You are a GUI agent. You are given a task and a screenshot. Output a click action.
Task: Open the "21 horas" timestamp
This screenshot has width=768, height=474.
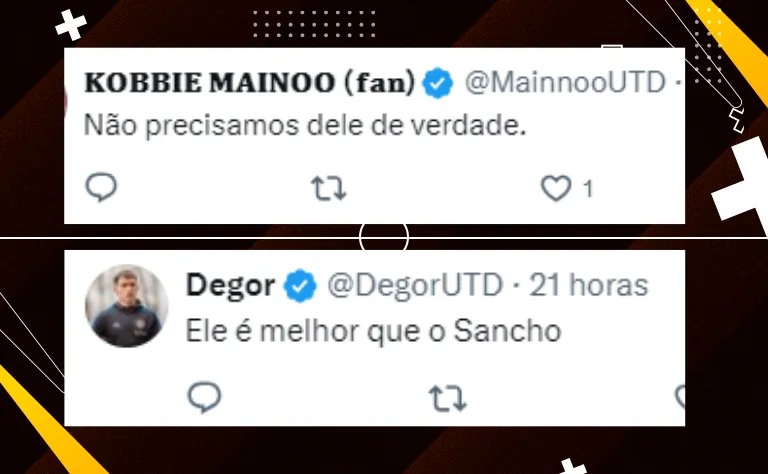[x=589, y=284]
